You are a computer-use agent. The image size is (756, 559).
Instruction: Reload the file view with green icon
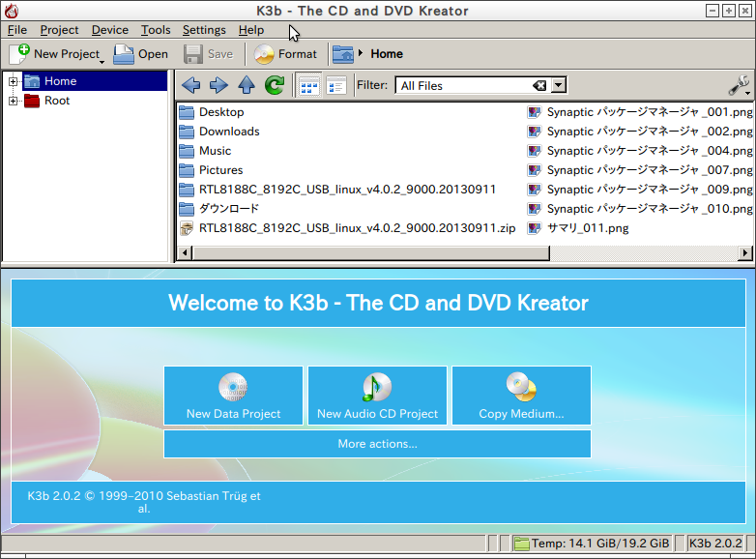coord(275,85)
